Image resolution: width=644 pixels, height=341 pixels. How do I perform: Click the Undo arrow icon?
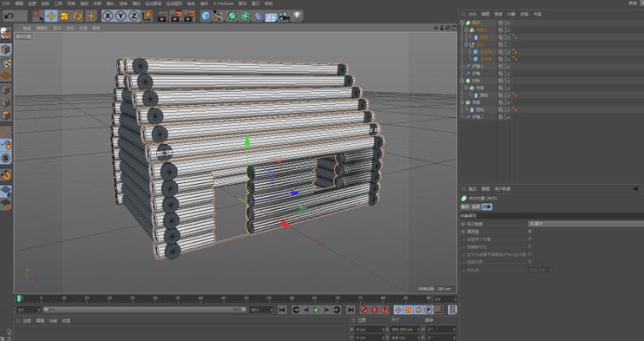9,15
